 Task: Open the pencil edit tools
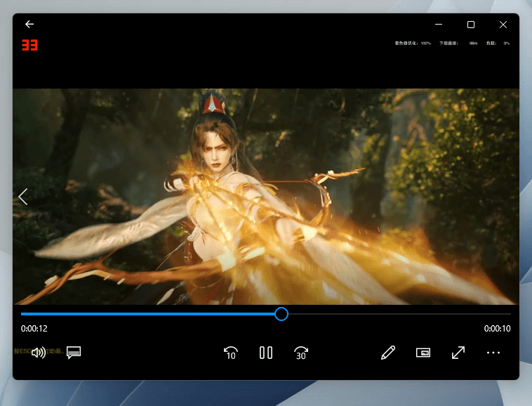pos(387,353)
